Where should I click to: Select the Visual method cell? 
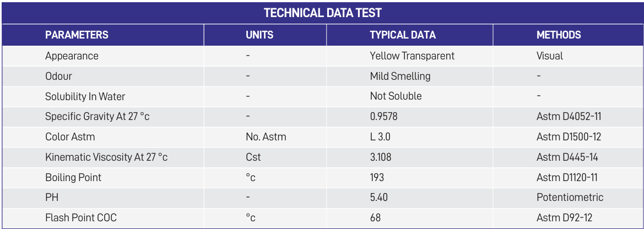(x=550, y=56)
